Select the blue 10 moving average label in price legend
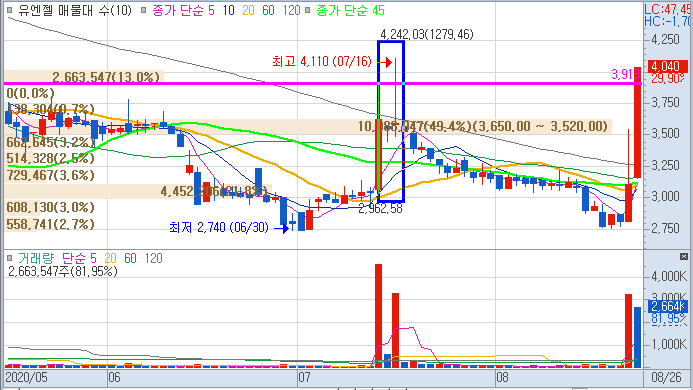Viewport: 693px width, 390px height. tap(228, 10)
